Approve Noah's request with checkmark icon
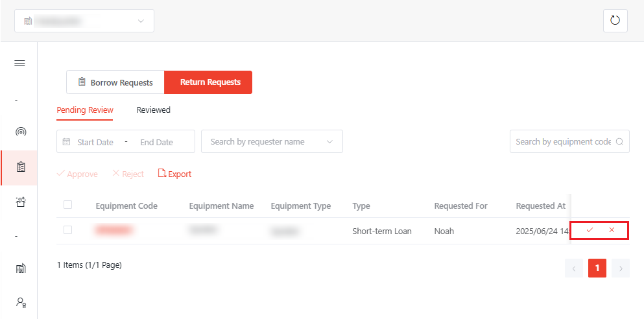The width and height of the screenshot is (644, 319). coord(590,230)
